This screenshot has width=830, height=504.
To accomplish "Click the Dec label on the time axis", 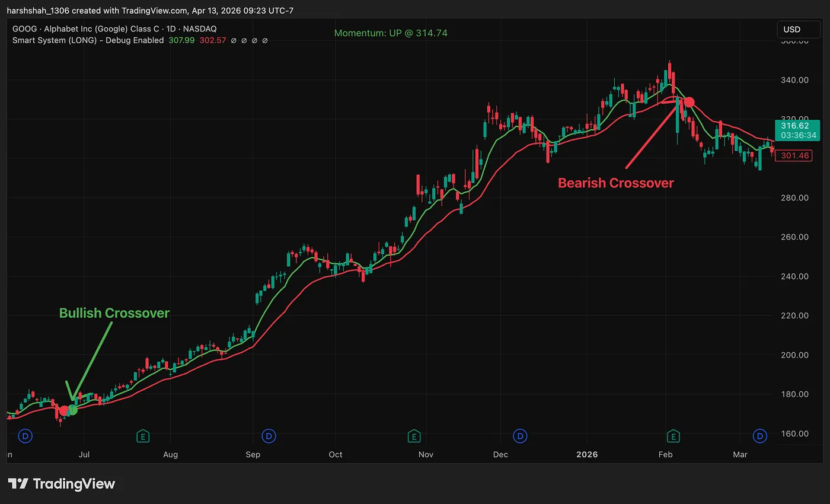I will [x=500, y=455].
